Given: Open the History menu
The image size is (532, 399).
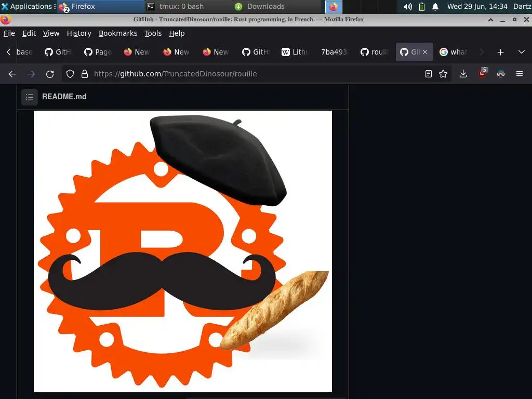Looking at the screenshot, I should tap(79, 33).
